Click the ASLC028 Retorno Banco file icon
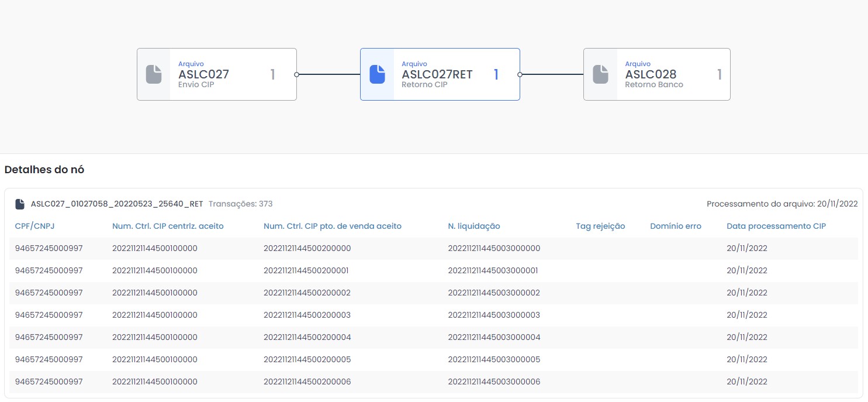868x402 pixels. 600,74
